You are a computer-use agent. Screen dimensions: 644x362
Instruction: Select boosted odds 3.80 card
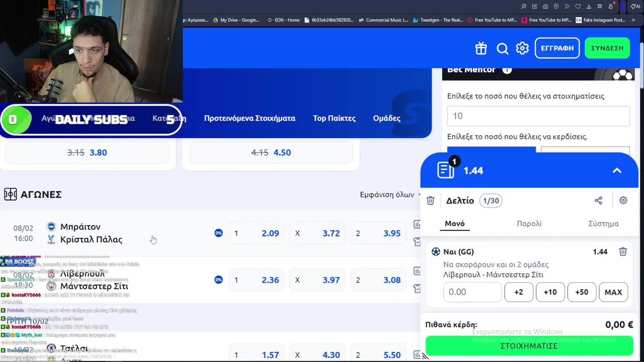pos(87,152)
